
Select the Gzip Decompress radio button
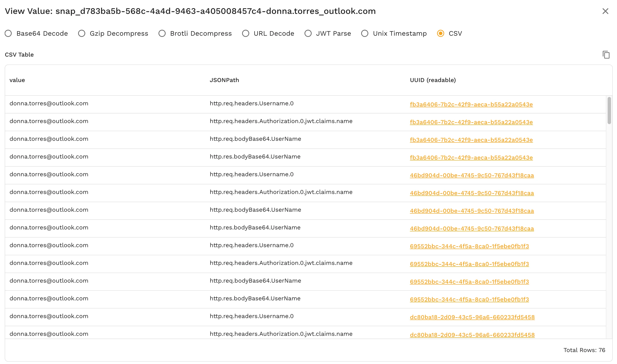pos(82,33)
